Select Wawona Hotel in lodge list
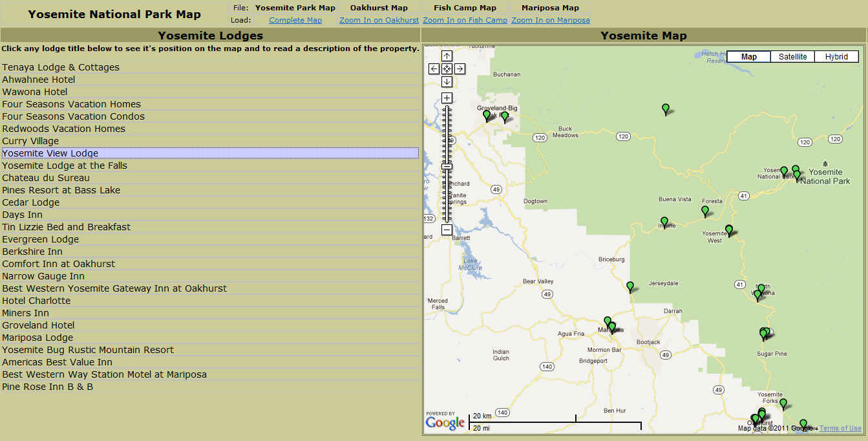The width and height of the screenshot is (868, 441). (210, 92)
